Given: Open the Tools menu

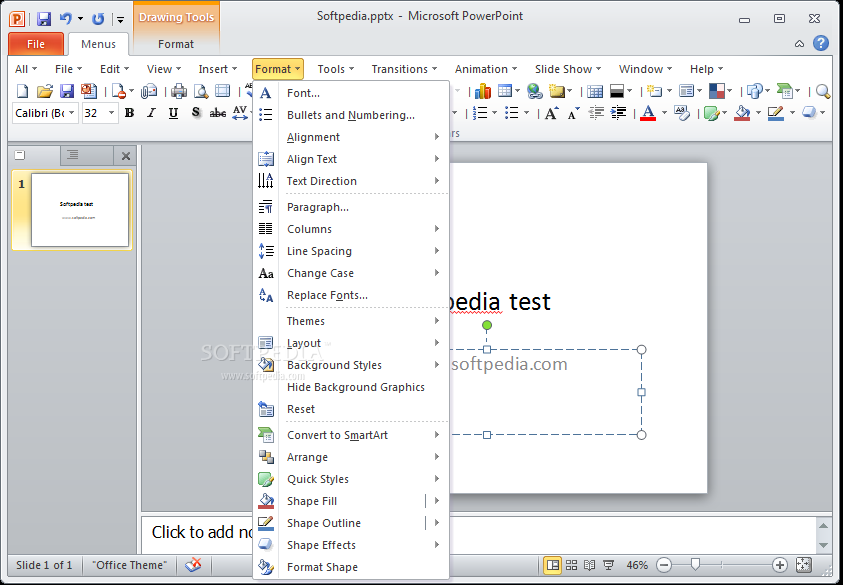Looking at the screenshot, I should tap(335, 69).
